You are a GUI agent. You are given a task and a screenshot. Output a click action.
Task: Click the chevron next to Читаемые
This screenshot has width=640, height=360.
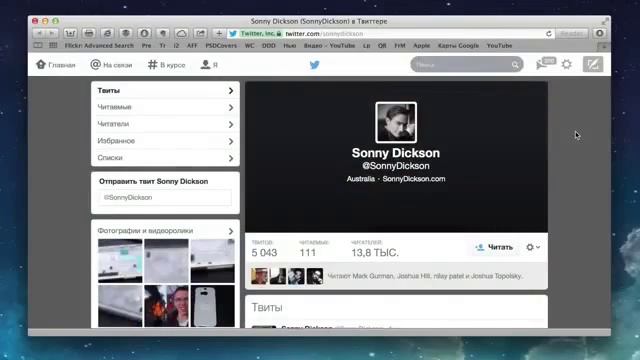pos(231,108)
